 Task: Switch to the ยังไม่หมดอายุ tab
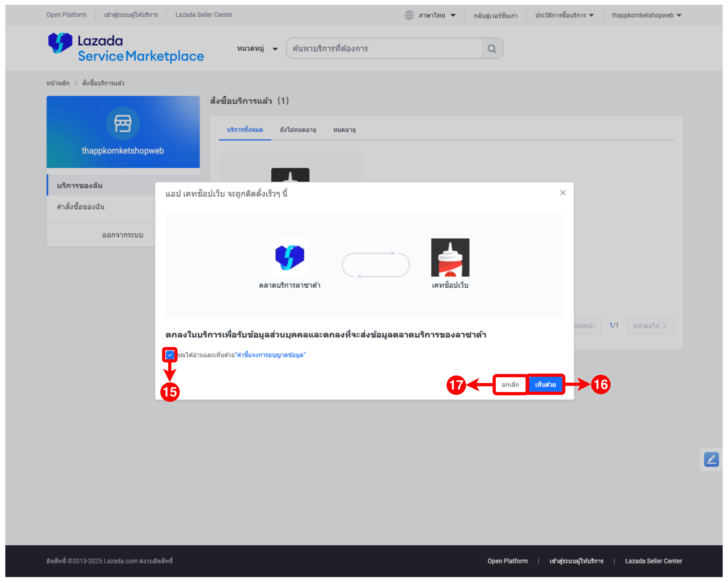298,130
